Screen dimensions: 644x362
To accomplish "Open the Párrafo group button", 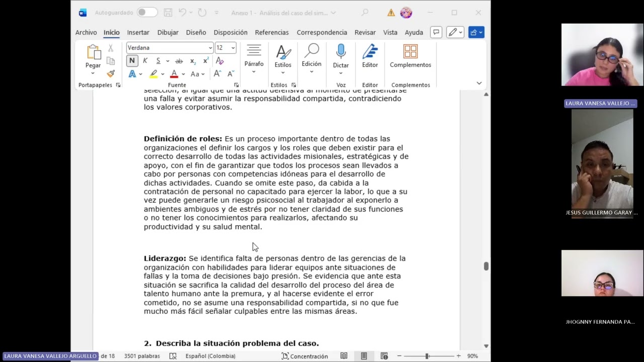I will coord(254,59).
